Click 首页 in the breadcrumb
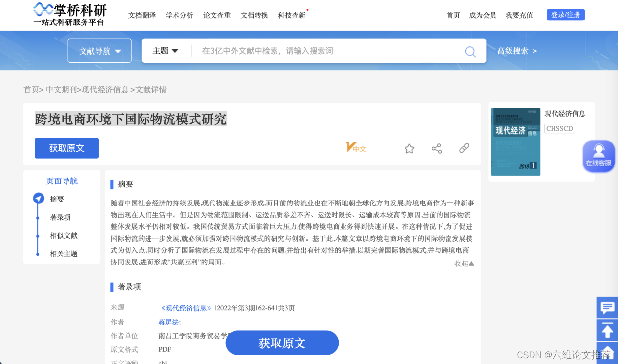This screenshot has height=364, width=618. tap(31, 90)
